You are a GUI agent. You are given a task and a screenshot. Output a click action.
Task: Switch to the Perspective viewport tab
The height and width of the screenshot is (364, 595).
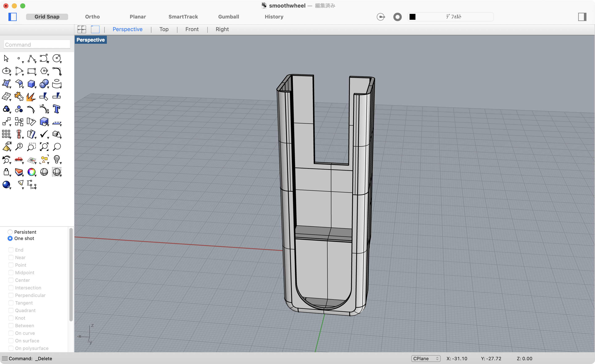[x=127, y=29]
